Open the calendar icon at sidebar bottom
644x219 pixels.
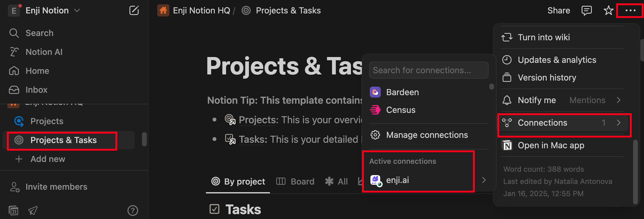14,210
